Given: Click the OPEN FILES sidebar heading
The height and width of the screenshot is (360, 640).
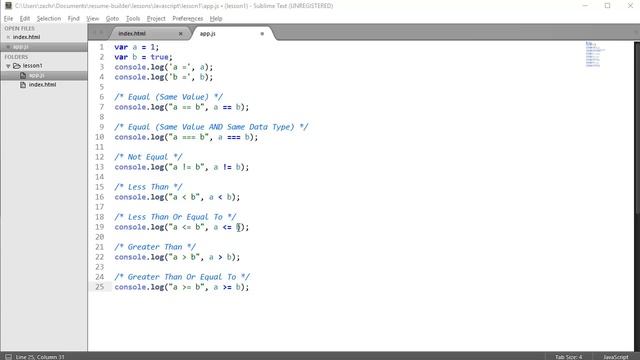Looking at the screenshot, I should pyautogui.click(x=20, y=29).
